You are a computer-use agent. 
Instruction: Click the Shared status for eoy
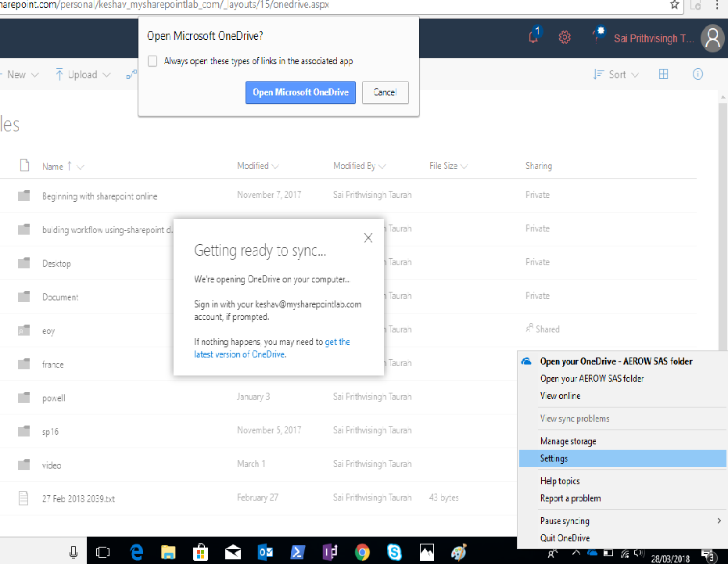point(543,329)
